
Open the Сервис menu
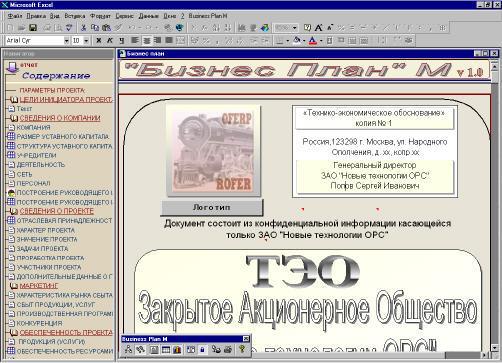(x=124, y=16)
